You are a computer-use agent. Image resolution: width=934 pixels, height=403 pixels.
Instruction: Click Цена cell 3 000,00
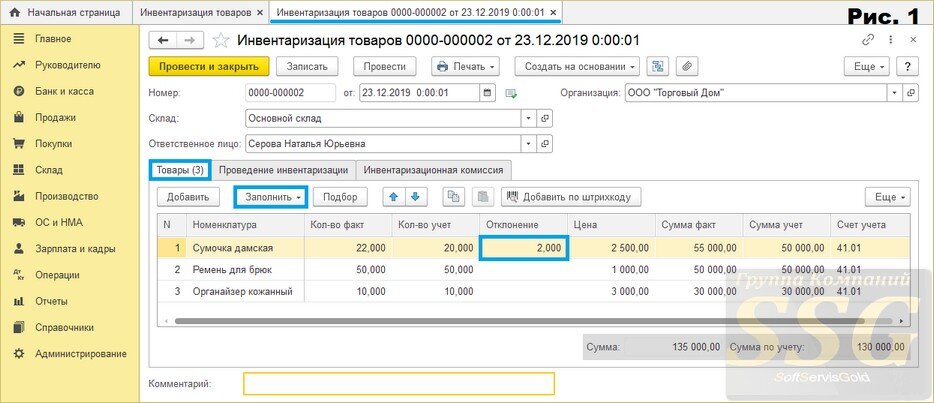(611, 292)
